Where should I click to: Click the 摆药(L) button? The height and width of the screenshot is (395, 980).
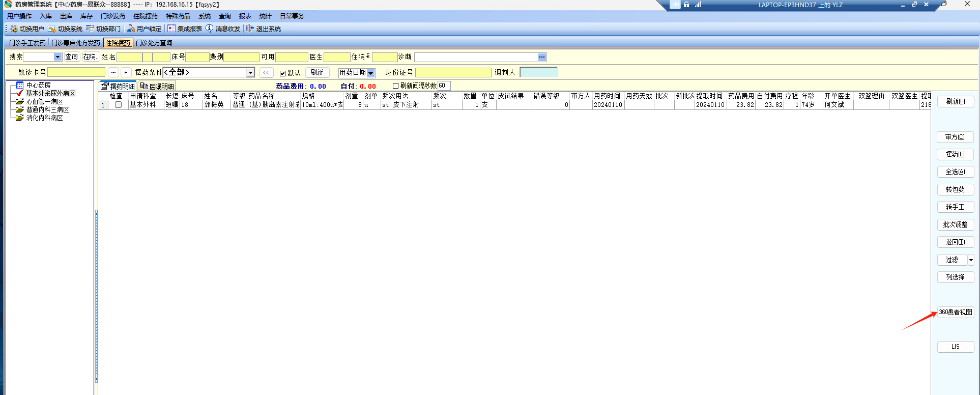click(x=956, y=154)
